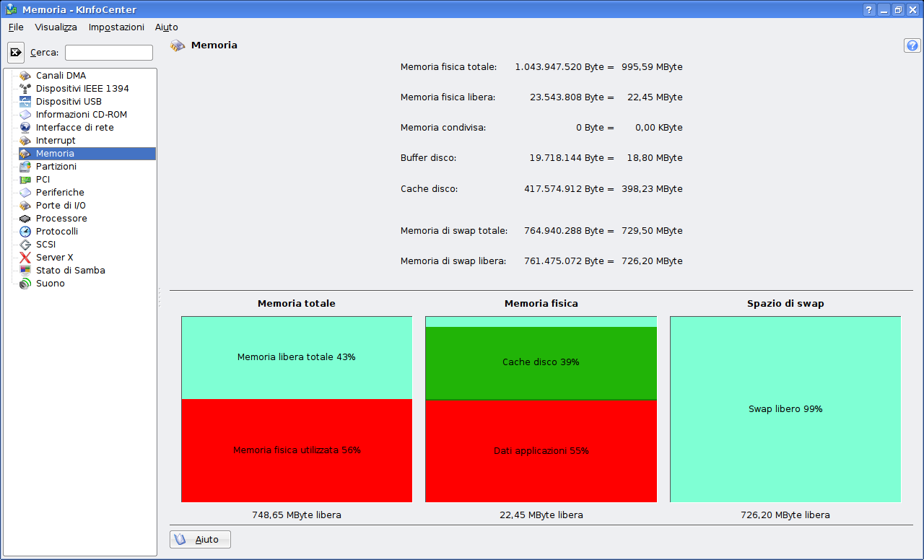Viewport: 924px width, 560px height.
Task: Click the 748,65 MByte libera caption
Action: coord(297,515)
